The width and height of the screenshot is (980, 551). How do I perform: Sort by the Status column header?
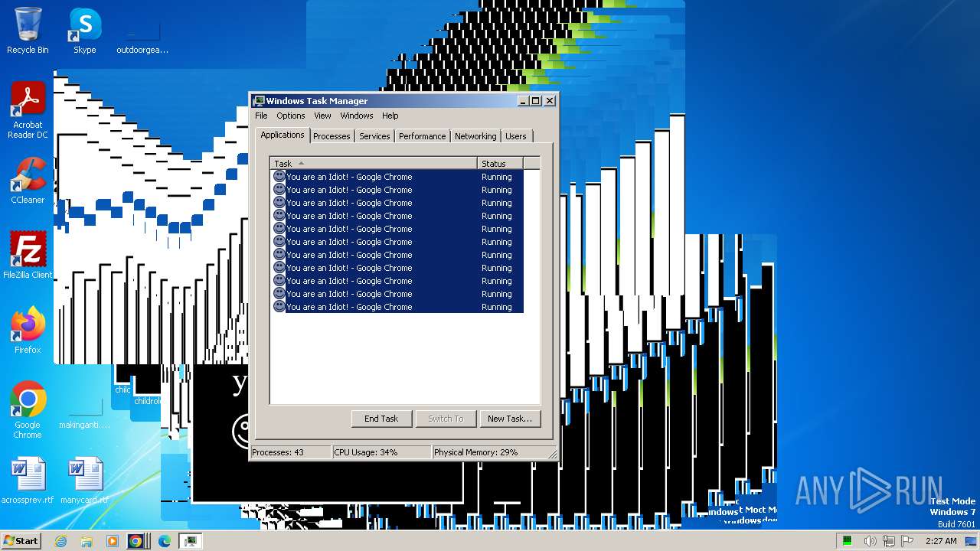tap(500, 163)
